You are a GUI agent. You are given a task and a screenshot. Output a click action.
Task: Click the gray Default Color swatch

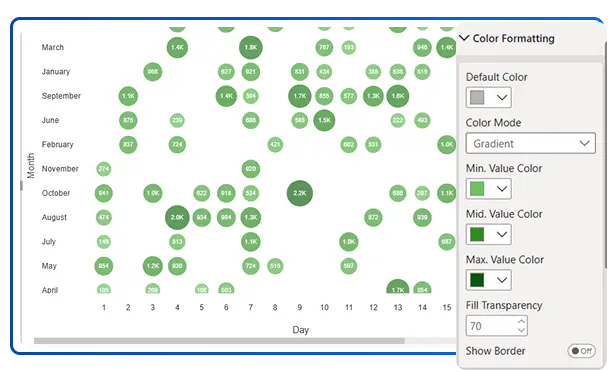477,97
